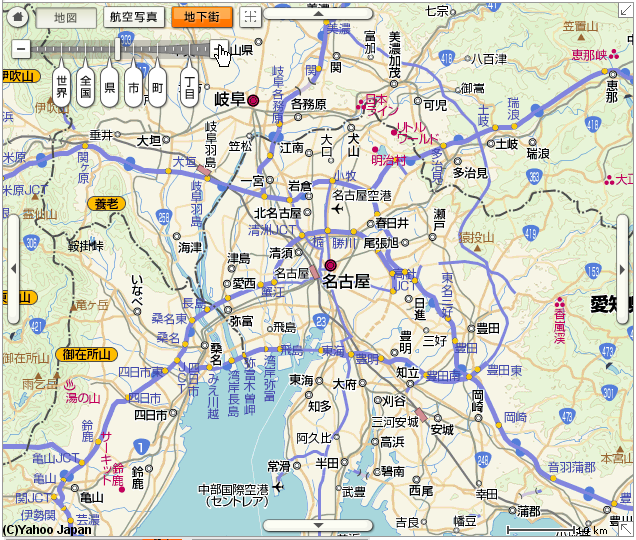Click the Yahoo Japan copyright text

47,530
